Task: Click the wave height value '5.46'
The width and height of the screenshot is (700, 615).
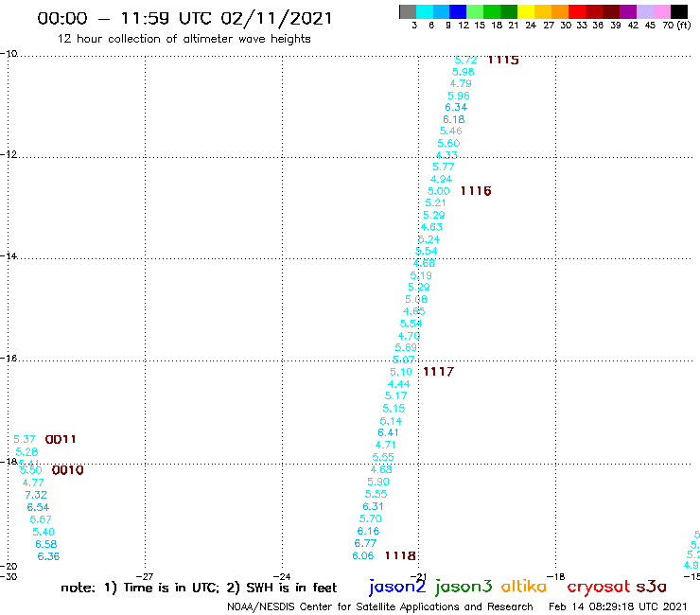Action: point(451,131)
